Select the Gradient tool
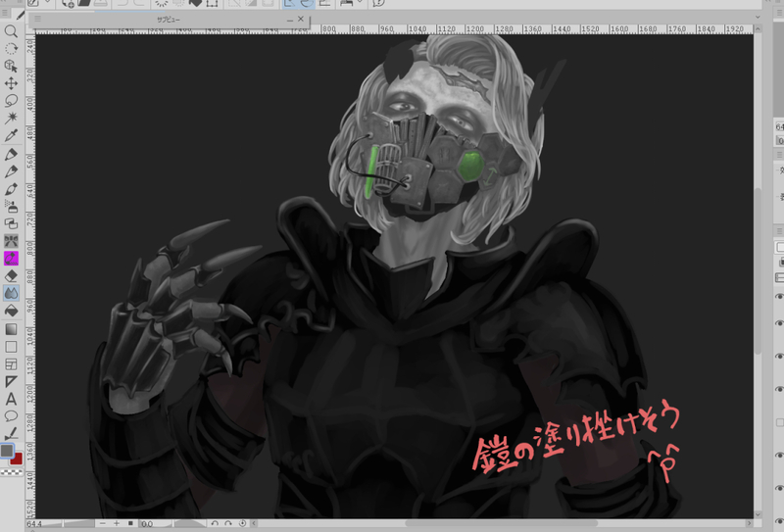 11,329
